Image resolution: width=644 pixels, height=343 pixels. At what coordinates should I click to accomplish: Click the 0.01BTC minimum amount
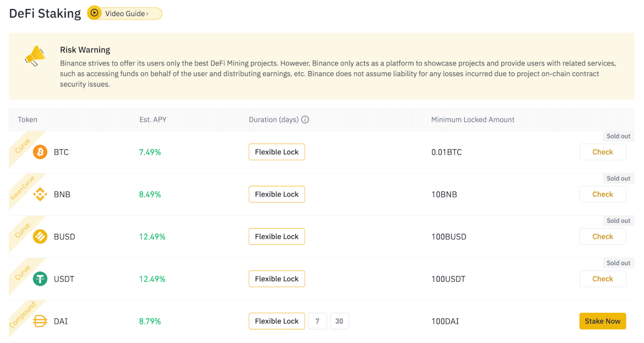(x=447, y=152)
